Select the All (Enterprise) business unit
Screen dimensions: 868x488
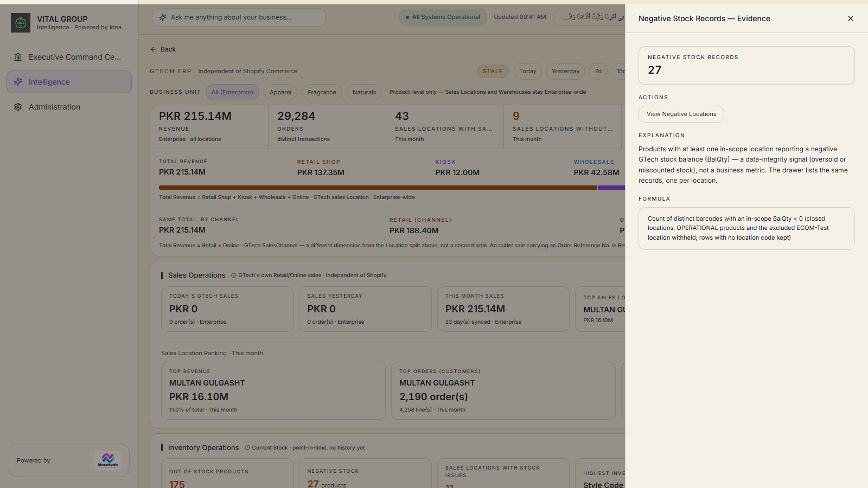click(232, 92)
